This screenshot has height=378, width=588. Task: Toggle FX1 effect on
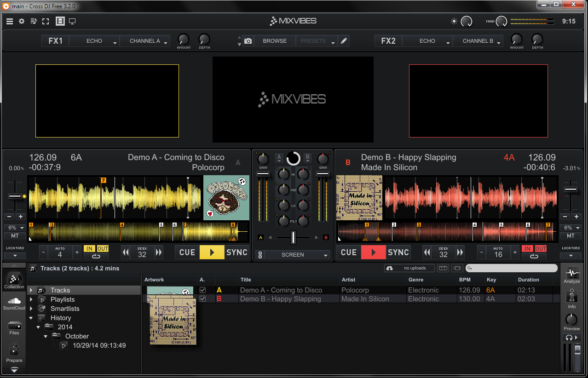coord(56,41)
